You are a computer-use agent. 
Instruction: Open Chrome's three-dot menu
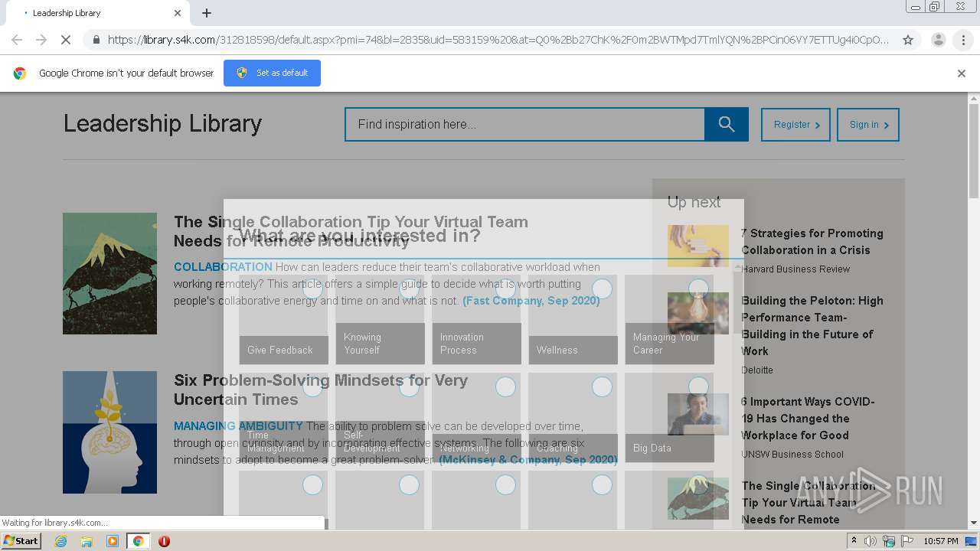click(963, 40)
